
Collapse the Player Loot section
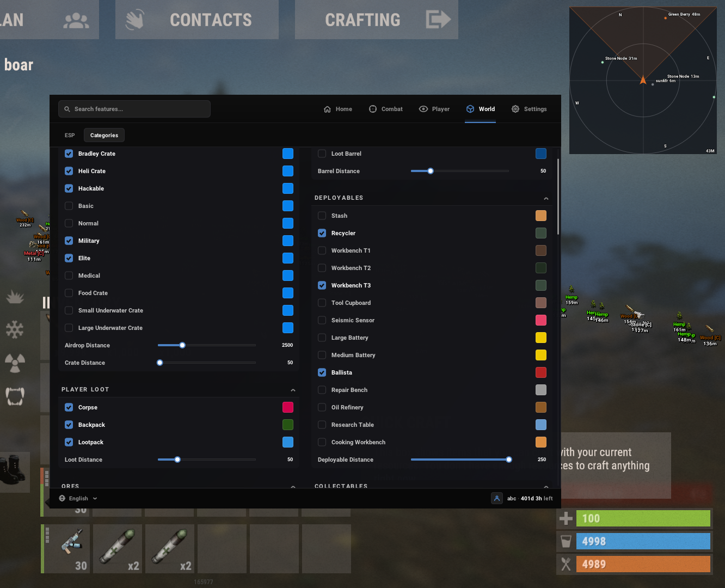[293, 390]
